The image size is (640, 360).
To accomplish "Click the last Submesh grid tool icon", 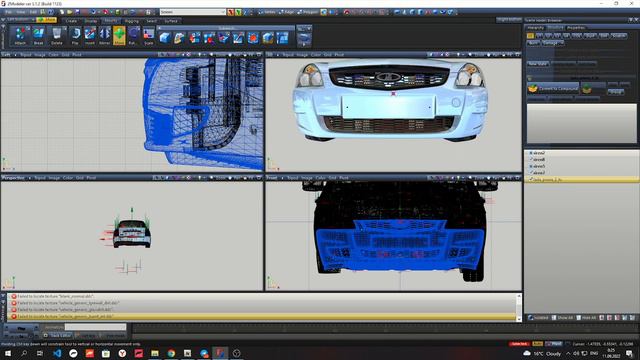I will click(282, 38).
